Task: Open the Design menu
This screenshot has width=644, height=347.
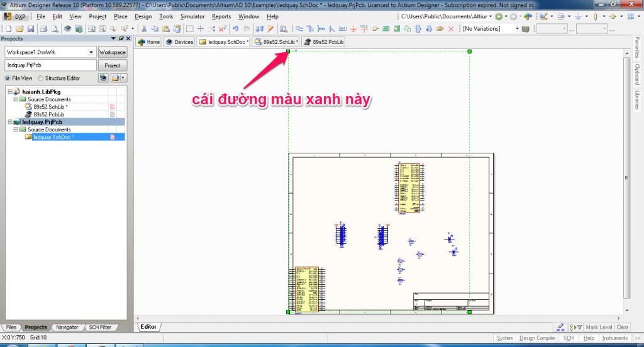Action: pyautogui.click(x=143, y=16)
